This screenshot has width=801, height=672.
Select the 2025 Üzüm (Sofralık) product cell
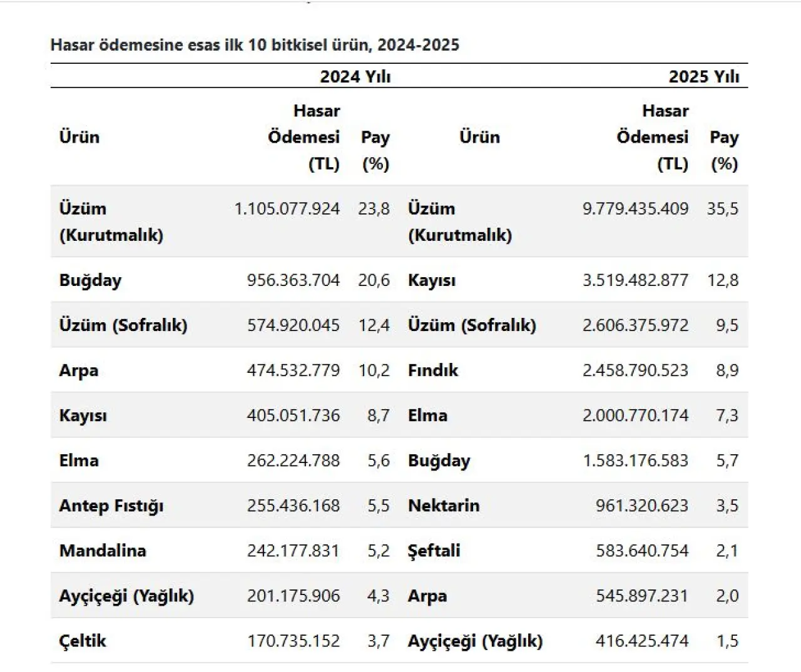tap(472, 325)
